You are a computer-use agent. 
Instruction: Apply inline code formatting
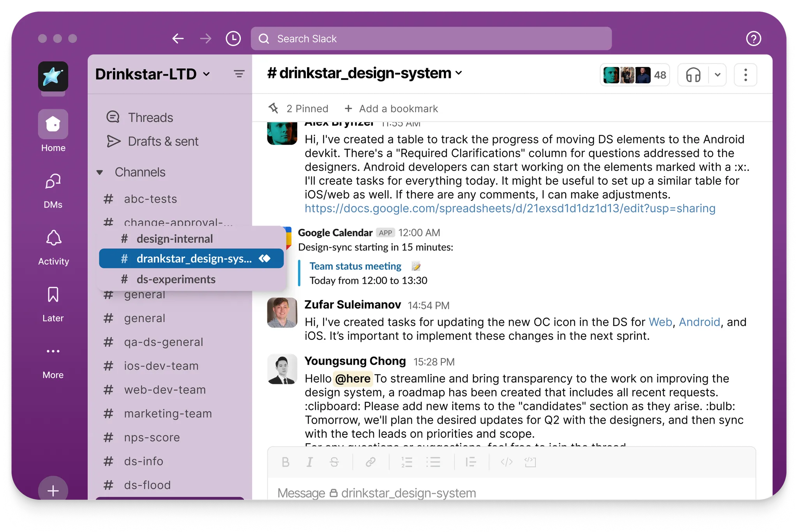pyautogui.click(x=507, y=462)
